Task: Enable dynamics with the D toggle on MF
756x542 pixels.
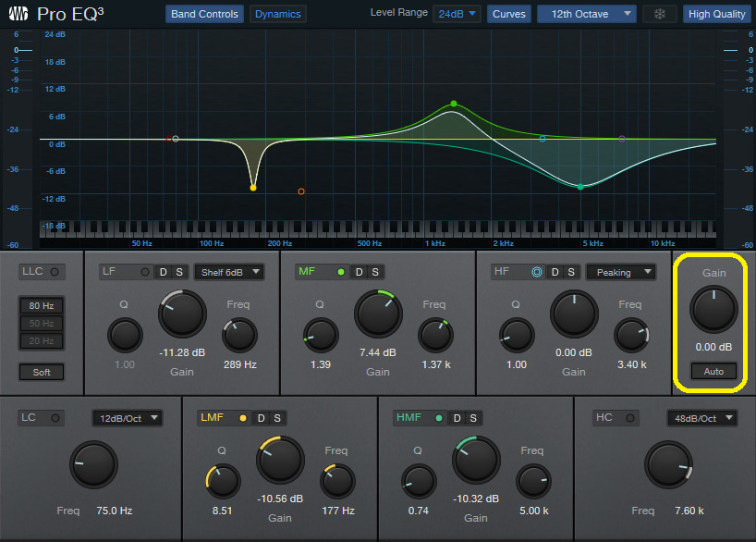Action: pyautogui.click(x=357, y=272)
